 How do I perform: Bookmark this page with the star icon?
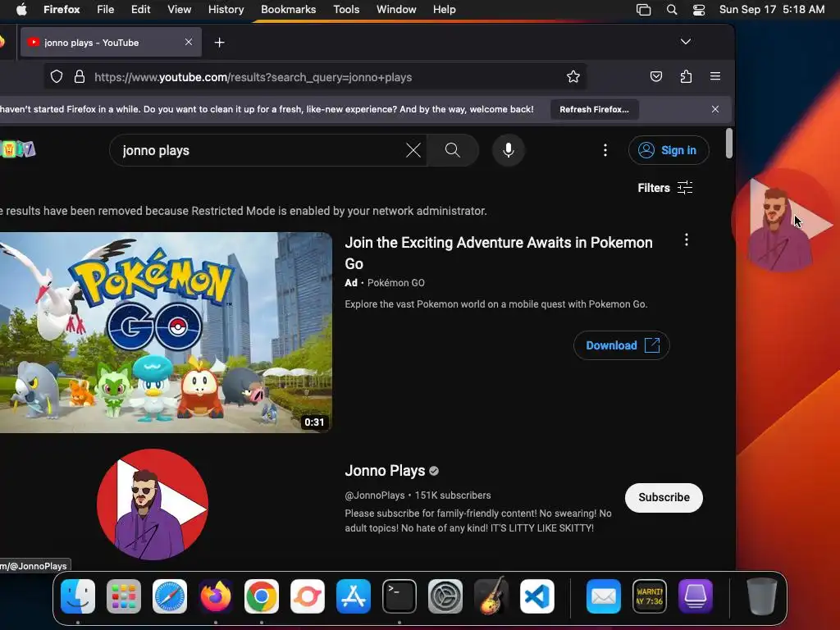[573, 76]
